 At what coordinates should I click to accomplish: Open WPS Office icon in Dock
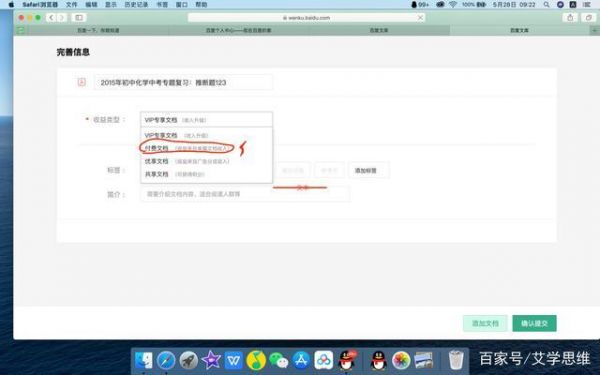click(x=233, y=360)
